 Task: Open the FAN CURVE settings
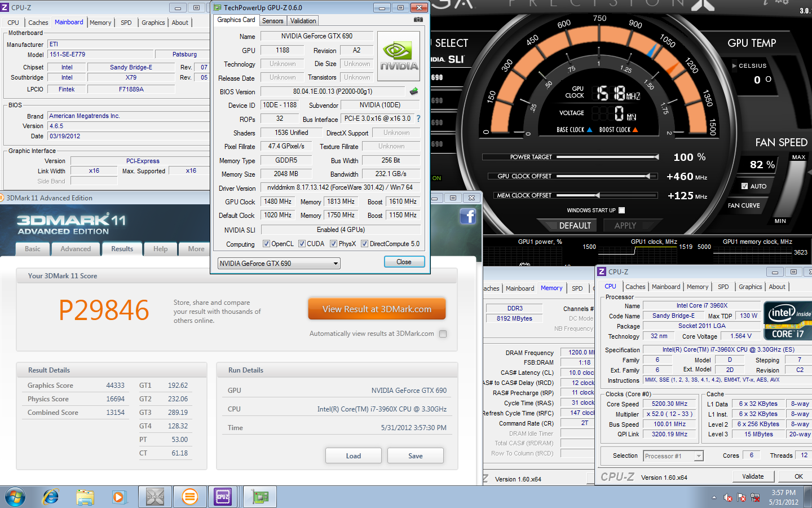[744, 205]
